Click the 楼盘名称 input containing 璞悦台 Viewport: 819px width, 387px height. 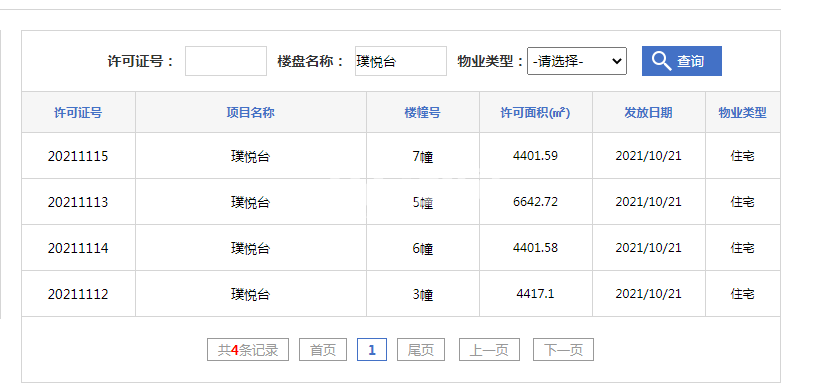(401, 61)
